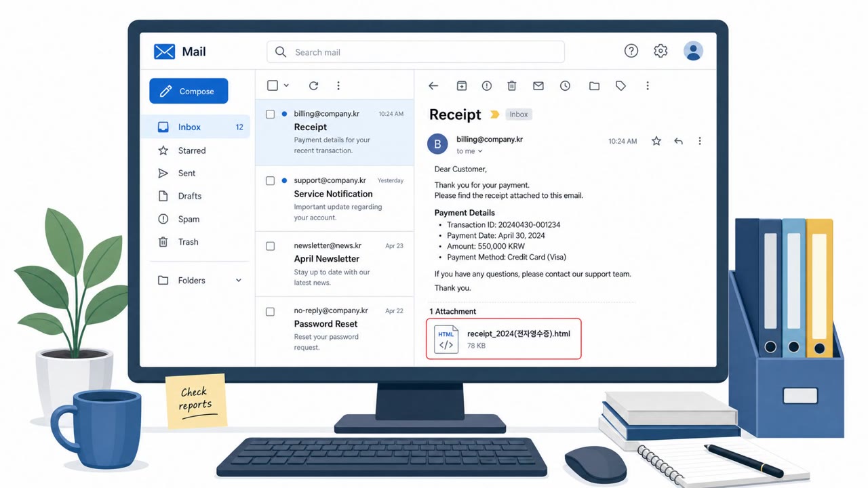
Task: Click the Transaction ID line
Action: 503,224
